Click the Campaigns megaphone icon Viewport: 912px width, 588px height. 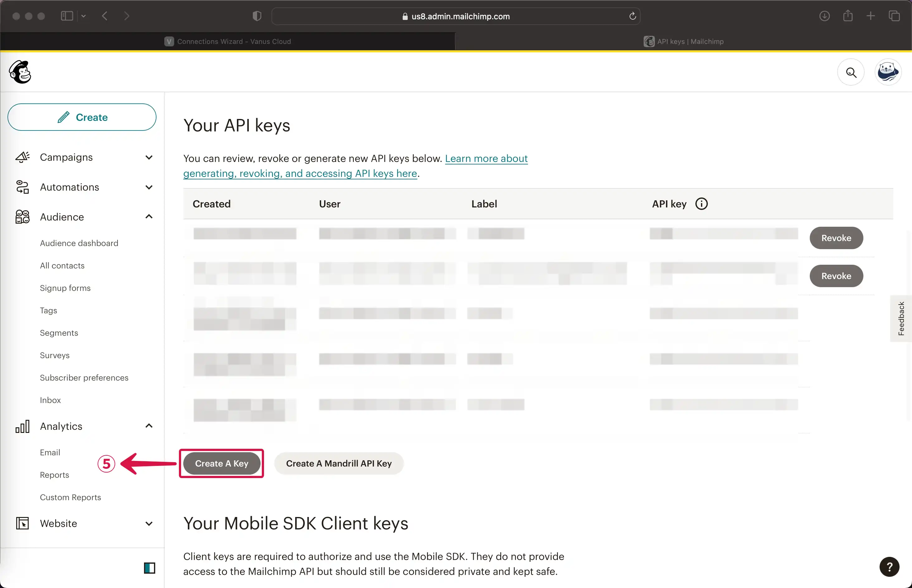(x=22, y=157)
